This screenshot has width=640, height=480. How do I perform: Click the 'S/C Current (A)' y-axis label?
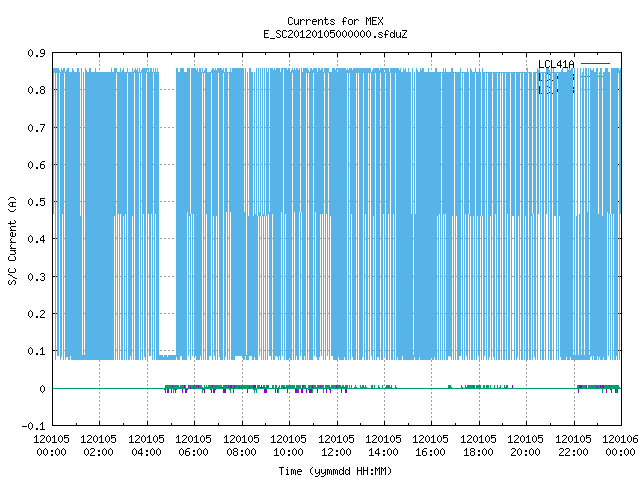[13, 240]
